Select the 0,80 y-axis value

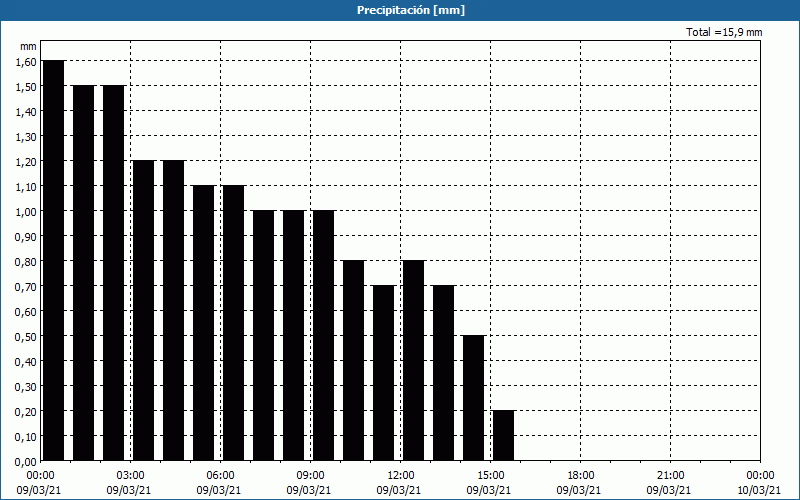(26, 261)
